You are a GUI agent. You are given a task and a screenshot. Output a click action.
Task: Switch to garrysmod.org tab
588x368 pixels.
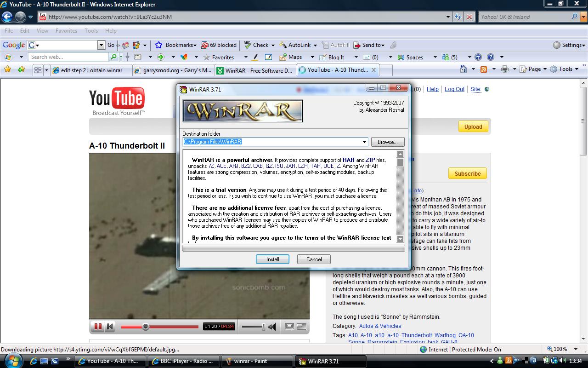pyautogui.click(x=173, y=70)
